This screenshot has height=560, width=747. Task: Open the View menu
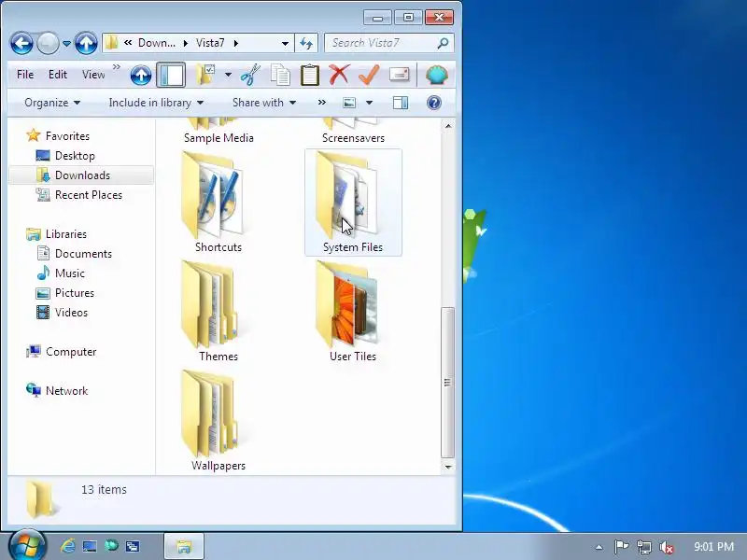tap(93, 75)
